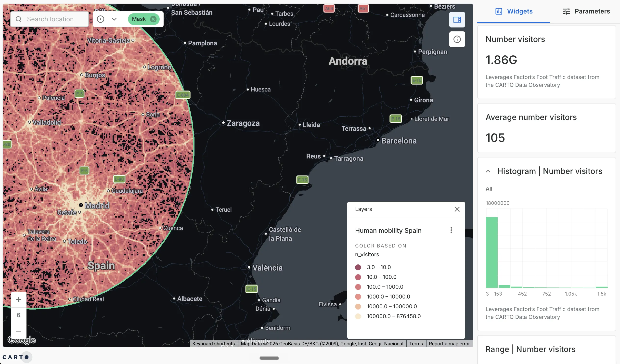The height and width of the screenshot is (364, 620).
Task: Click the 10000.0 – 100000.0 legend swatch
Action: (x=358, y=307)
